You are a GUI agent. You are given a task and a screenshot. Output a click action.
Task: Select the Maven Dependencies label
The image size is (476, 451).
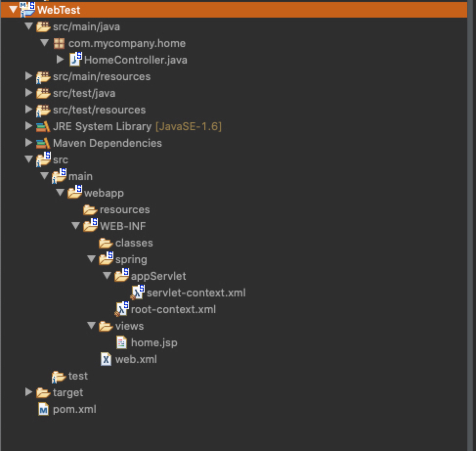[108, 143]
